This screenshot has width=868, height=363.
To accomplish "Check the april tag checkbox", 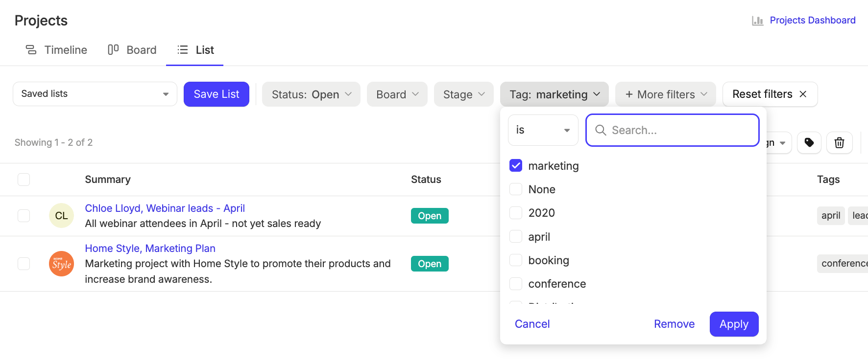I will [516, 237].
